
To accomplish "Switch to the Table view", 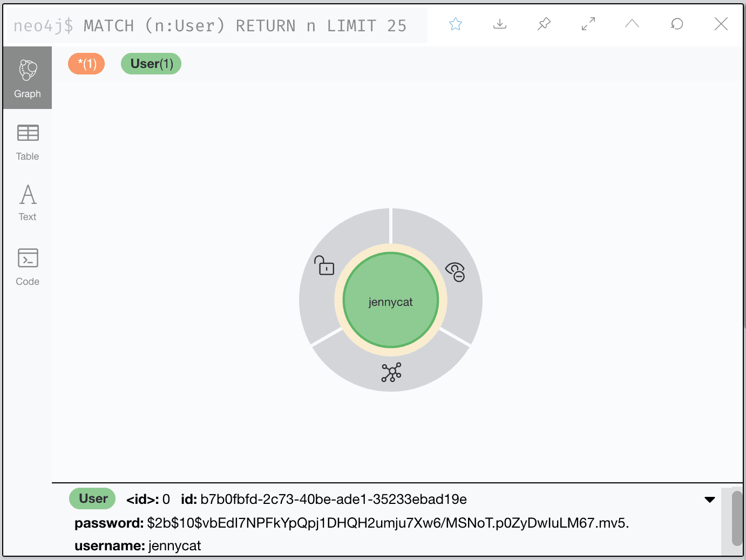I will click(x=28, y=142).
